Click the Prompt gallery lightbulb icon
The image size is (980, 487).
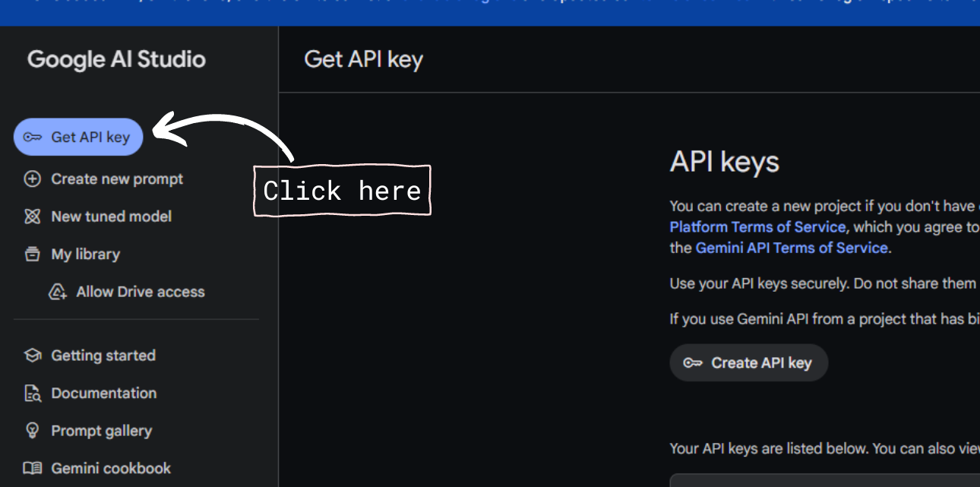click(32, 430)
